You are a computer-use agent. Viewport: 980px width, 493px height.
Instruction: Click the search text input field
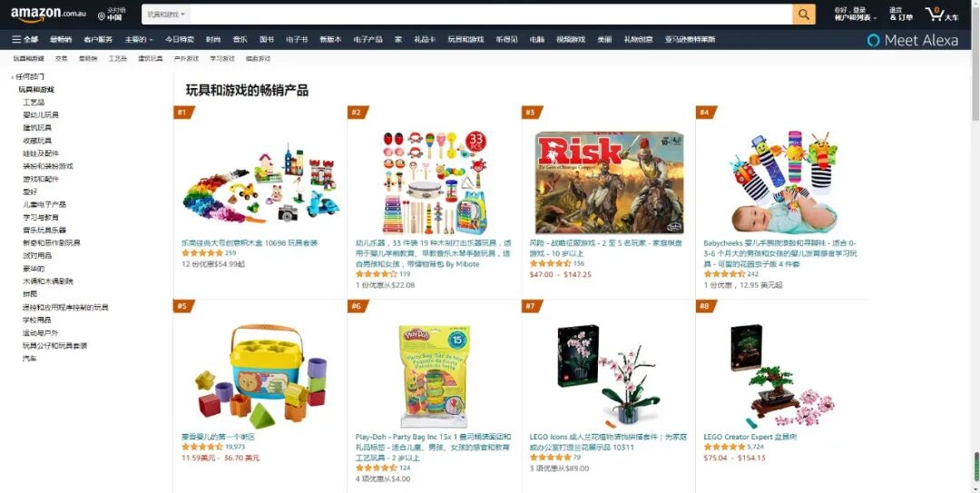click(491, 15)
